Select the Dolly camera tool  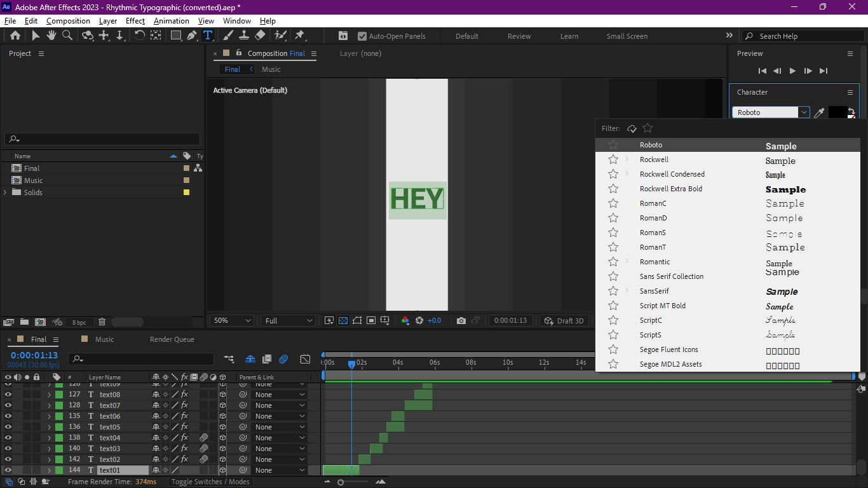pos(119,36)
